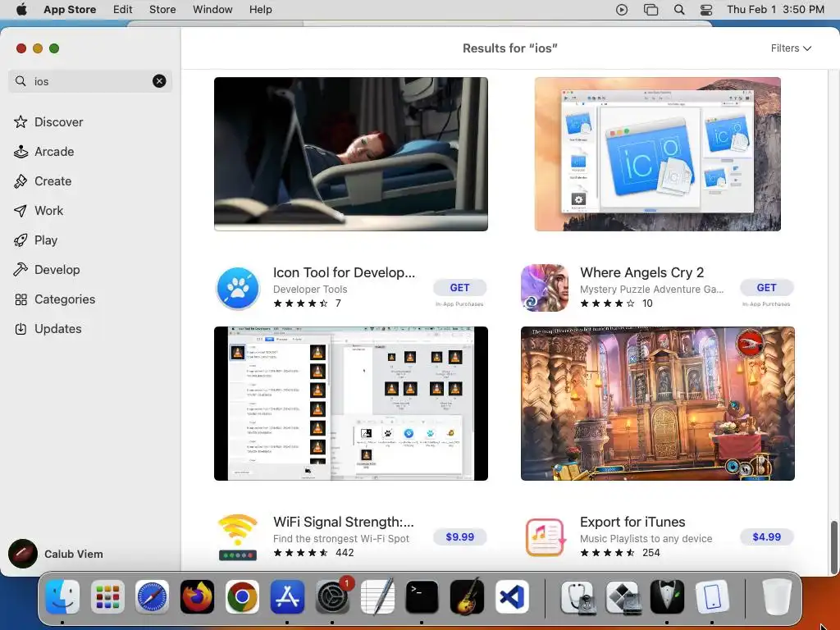
Task: Go to the Develop section
Action: pyautogui.click(x=47, y=269)
